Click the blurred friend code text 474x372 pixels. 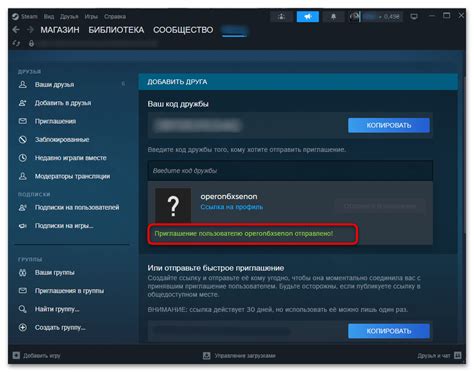(197, 125)
